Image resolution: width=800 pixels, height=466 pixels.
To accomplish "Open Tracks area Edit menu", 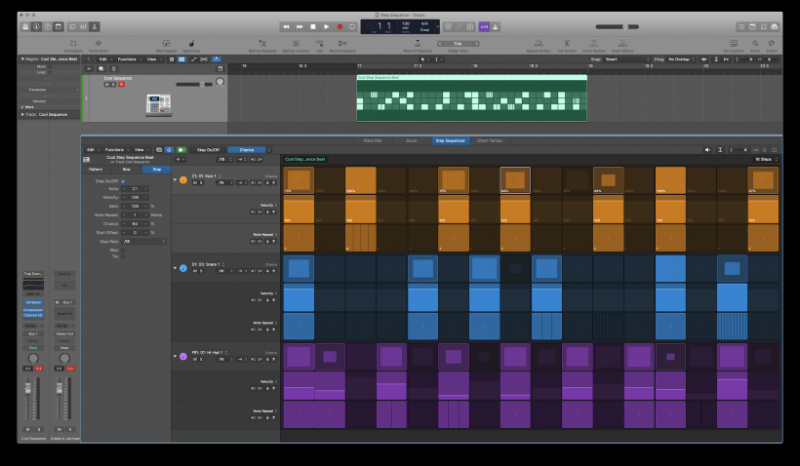I will 105,59.
